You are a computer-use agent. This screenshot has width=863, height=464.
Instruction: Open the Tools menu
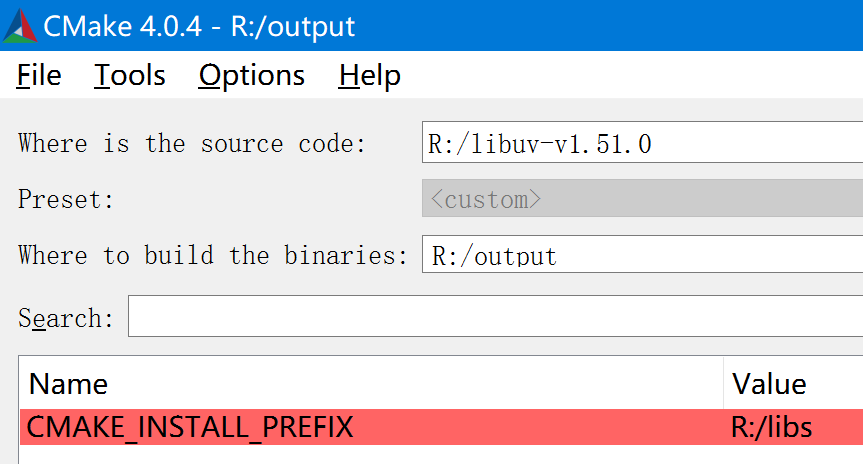pyautogui.click(x=130, y=76)
